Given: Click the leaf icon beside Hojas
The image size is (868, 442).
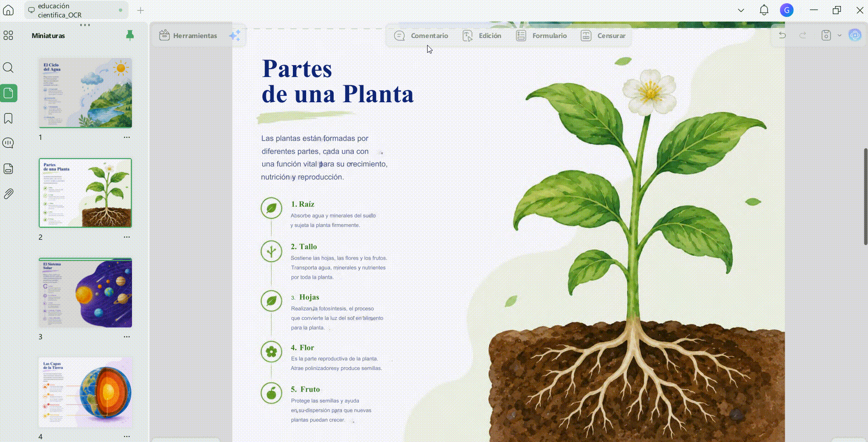Looking at the screenshot, I should pyautogui.click(x=271, y=301).
